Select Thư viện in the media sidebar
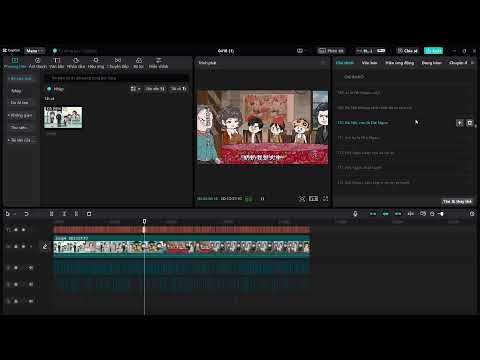 coord(19,127)
